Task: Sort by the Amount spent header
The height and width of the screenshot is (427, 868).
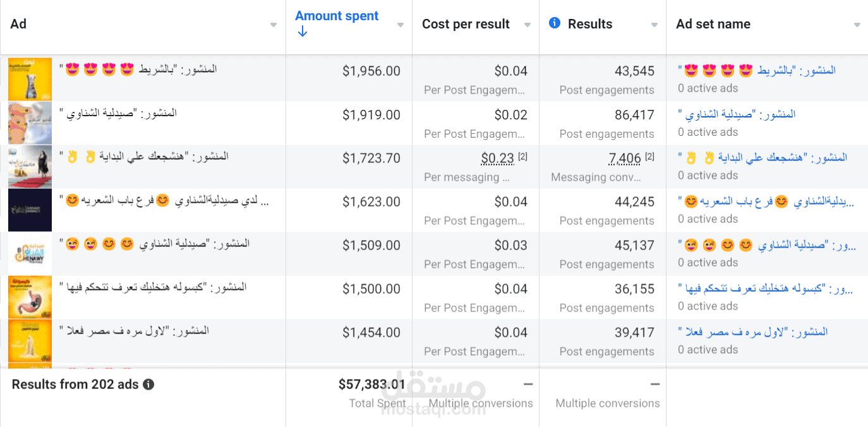Action: tap(337, 16)
